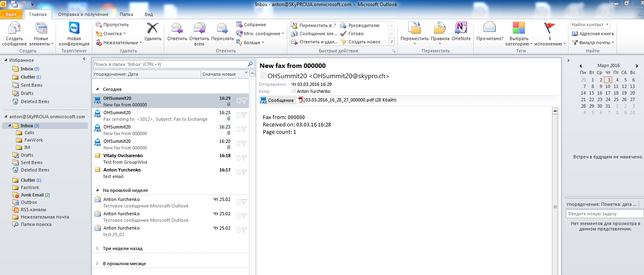Viewport: 644px width, 275px height.
Task: Create a Meeting (Собрание) reply
Action: [251, 25]
